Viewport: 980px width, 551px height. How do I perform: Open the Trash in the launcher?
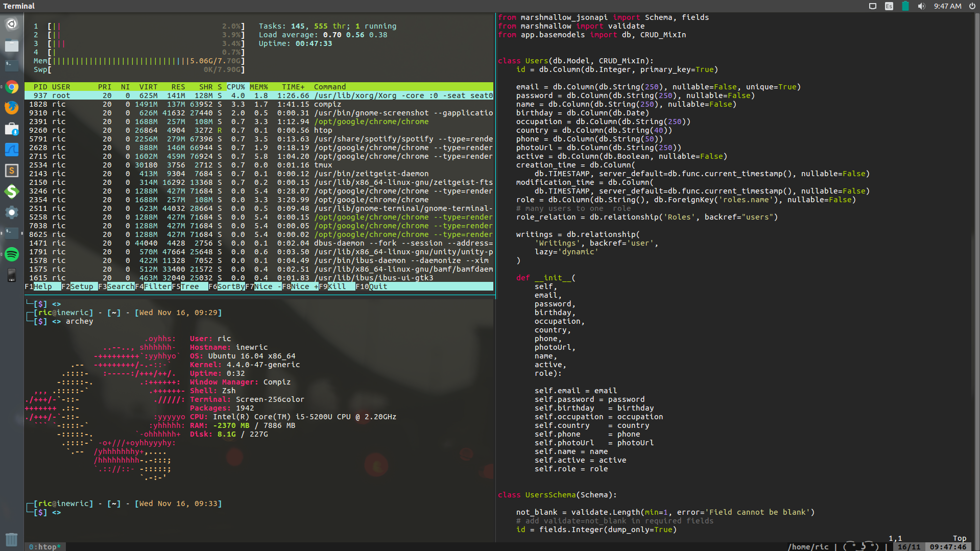coord(12,539)
